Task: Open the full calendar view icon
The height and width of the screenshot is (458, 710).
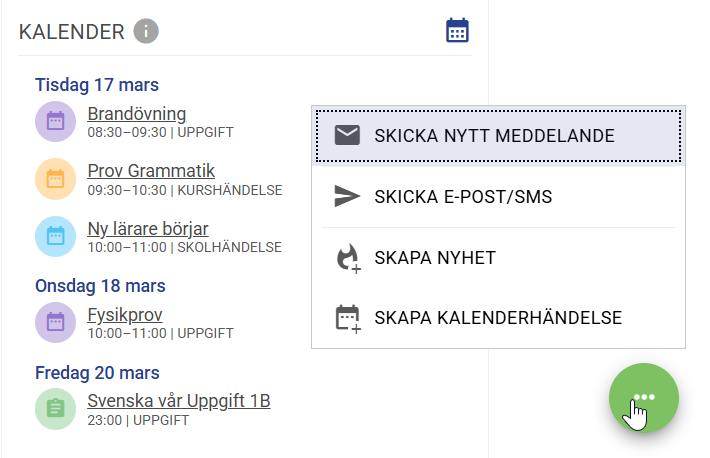Action: (x=457, y=31)
